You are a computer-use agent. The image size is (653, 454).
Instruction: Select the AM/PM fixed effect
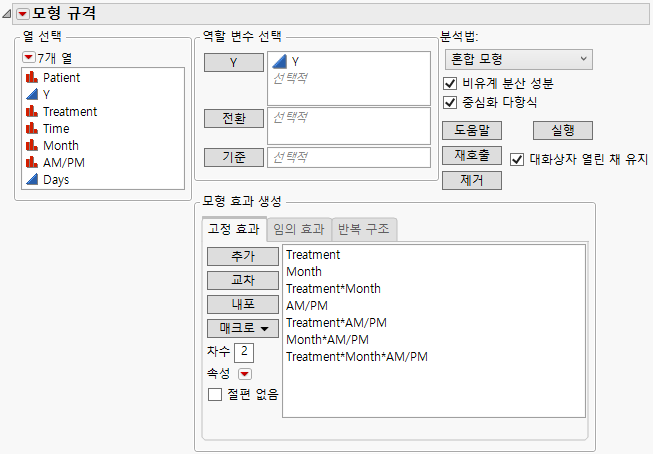click(x=307, y=306)
